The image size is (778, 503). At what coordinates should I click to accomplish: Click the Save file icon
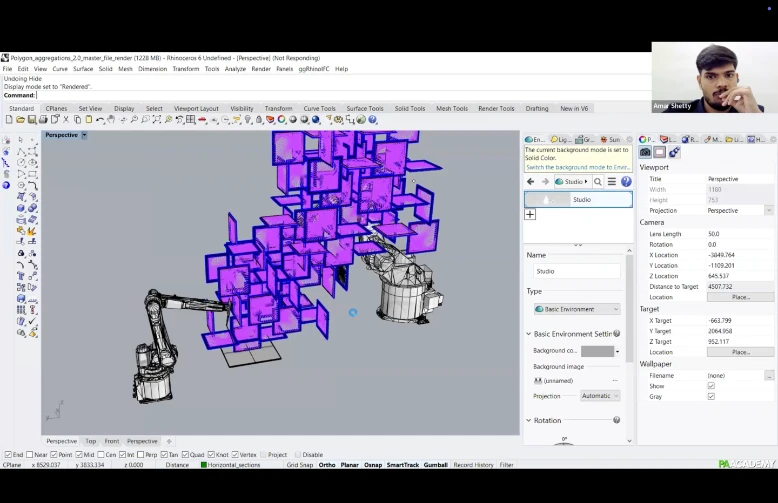click(x=33, y=120)
